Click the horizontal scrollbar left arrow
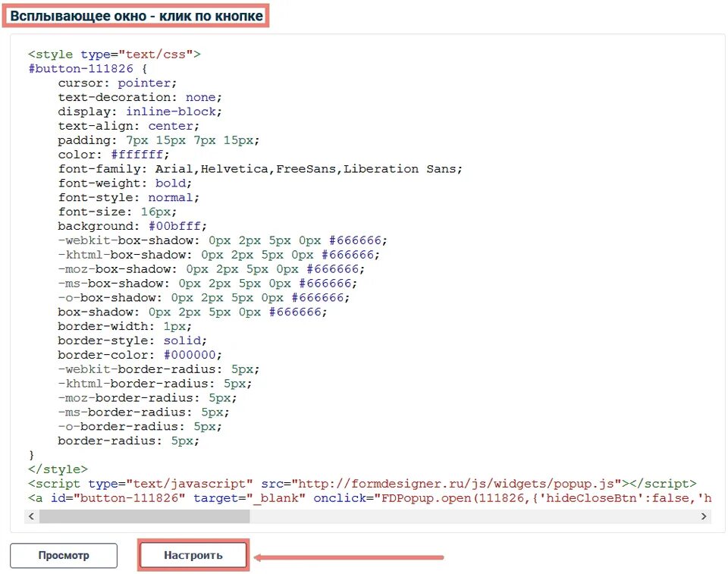 click(x=31, y=516)
